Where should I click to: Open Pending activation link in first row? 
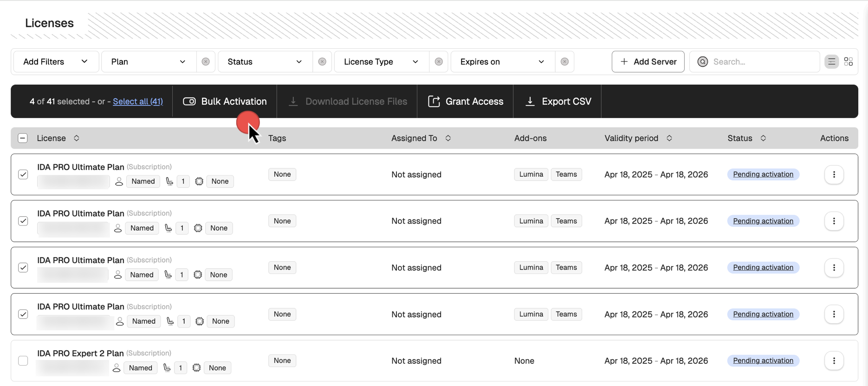pos(763,174)
